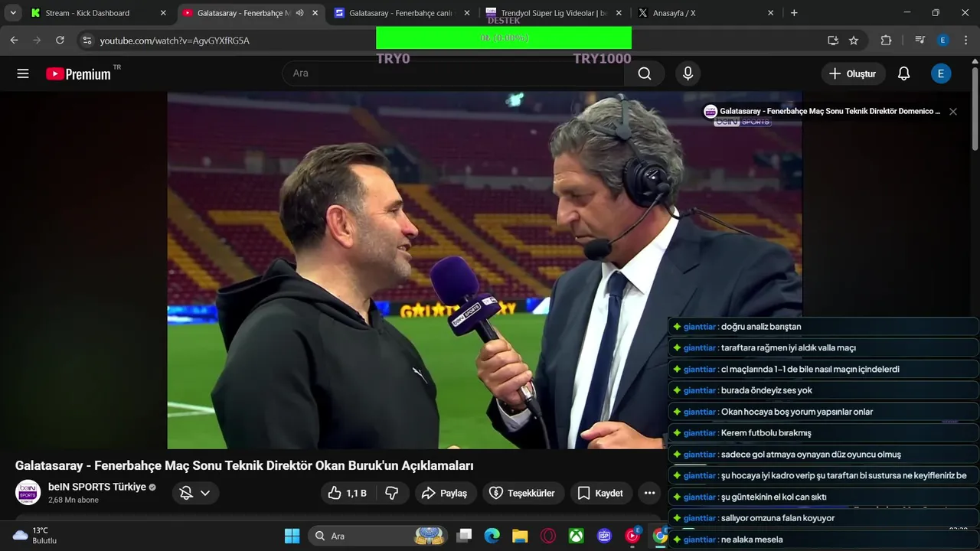Click the YouTube search magnifier button
This screenshot has width=980, height=551.
645,73
